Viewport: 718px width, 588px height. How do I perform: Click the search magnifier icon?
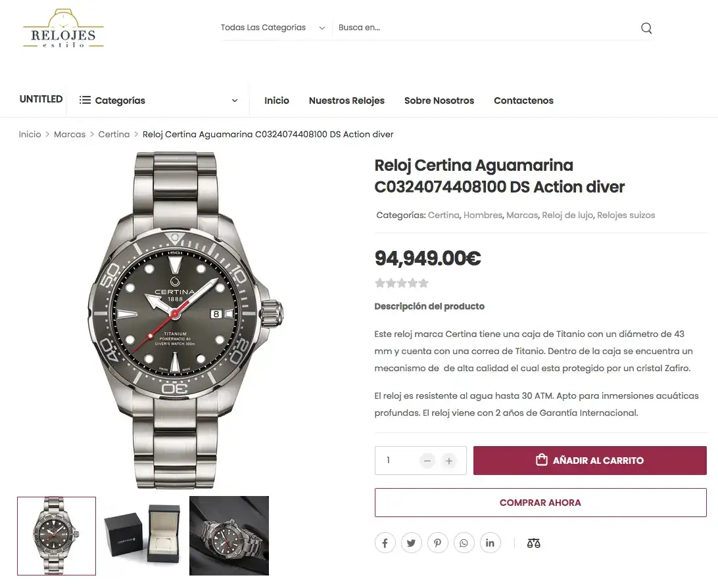646,28
